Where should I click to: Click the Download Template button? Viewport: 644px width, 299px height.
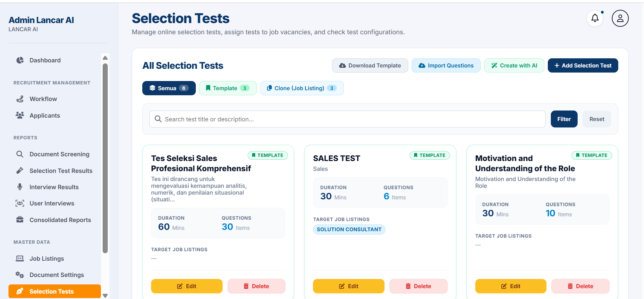[370, 65]
